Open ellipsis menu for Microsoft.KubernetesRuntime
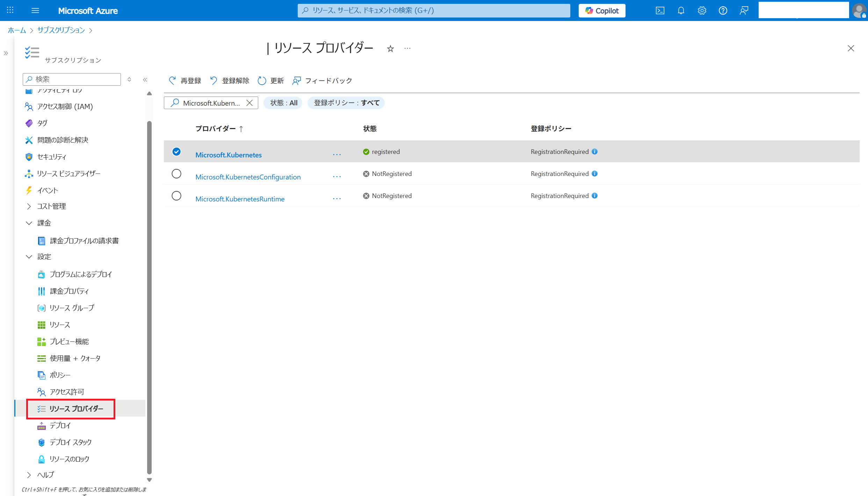 pos(337,199)
